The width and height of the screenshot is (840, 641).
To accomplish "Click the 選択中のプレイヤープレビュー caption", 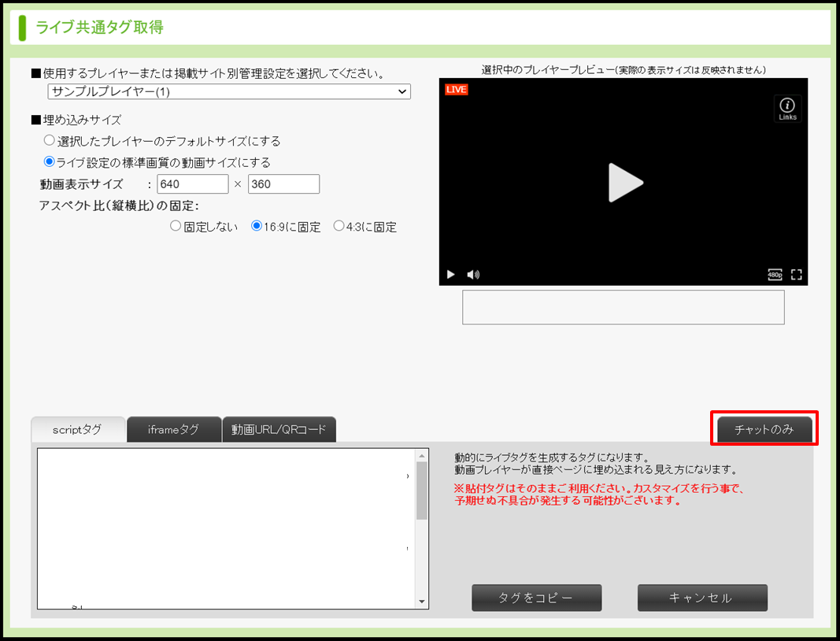I will [x=624, y=69].
